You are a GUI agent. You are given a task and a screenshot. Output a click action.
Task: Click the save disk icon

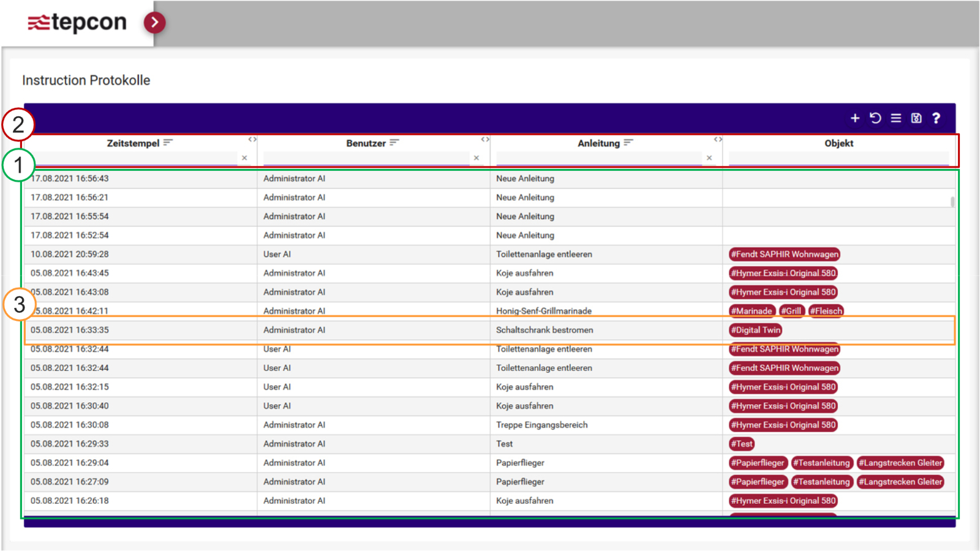coord(916,118)
